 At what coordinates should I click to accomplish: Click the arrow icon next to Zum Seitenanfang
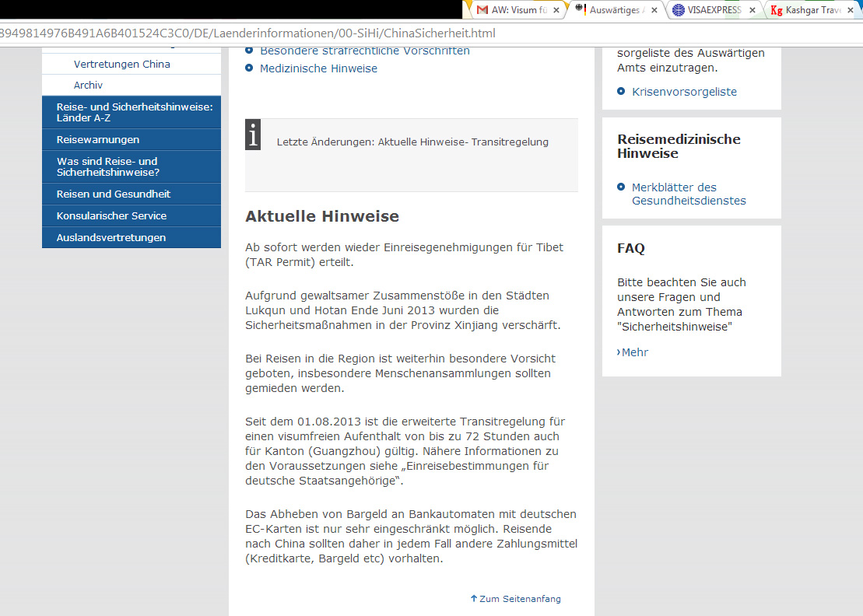tap(473, 599)
